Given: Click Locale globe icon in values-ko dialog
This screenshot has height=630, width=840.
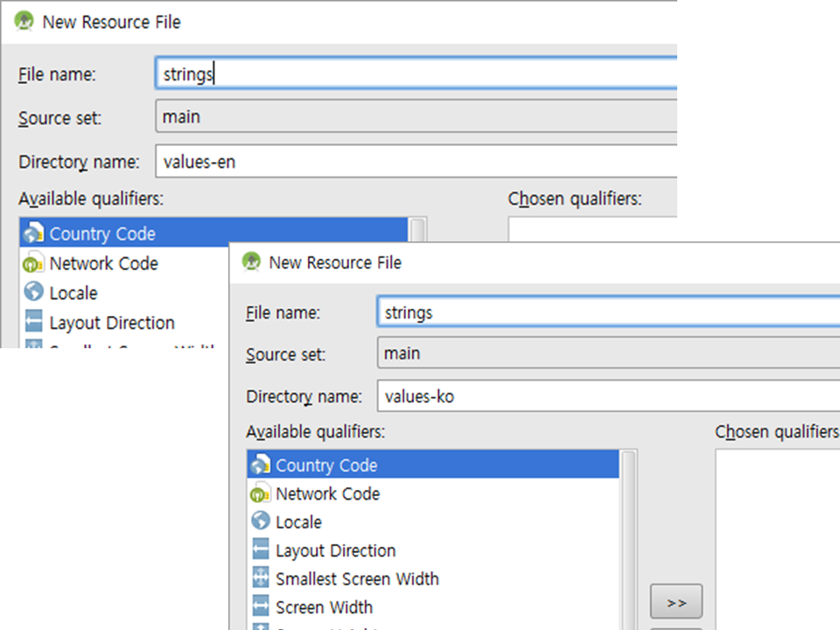Looking at the screenshot, I should (x=260, y=522).
